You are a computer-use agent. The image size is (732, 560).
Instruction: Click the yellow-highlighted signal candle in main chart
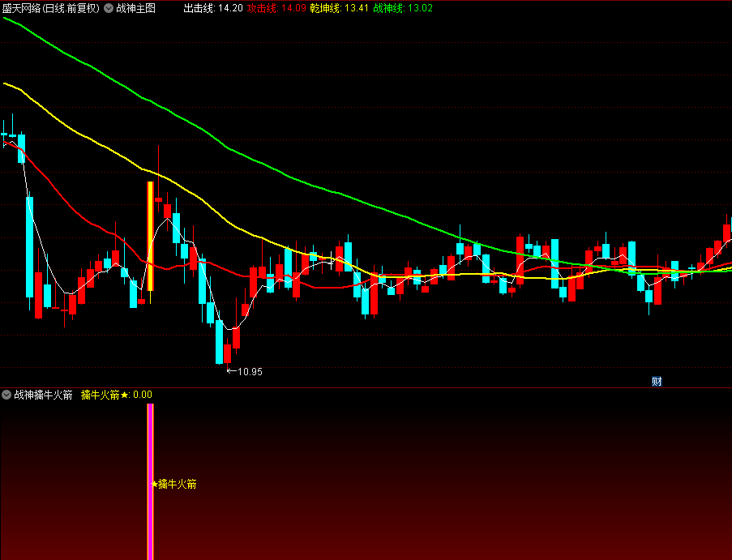[x=150, y=235]
